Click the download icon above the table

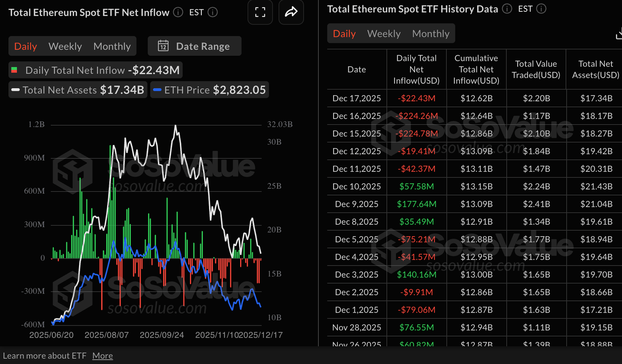click(618, 35)
